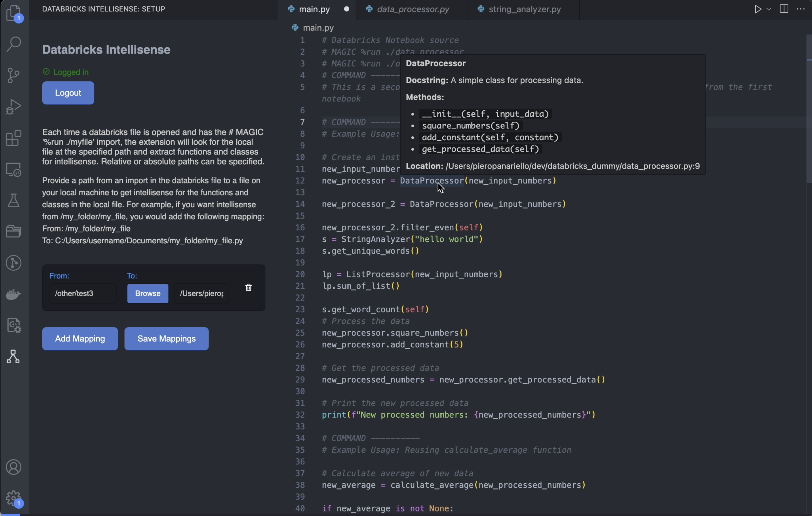The image size is (812, 516).
Task: Open Run and Debug view icon
Action: [14, 106]
